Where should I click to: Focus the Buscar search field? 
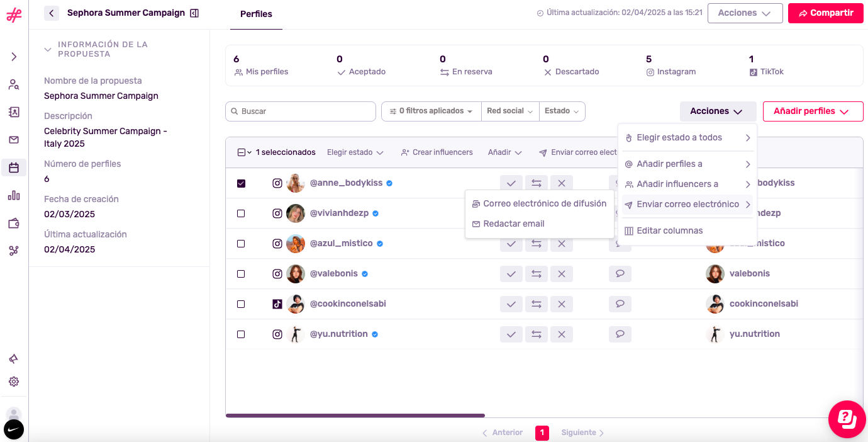pos(301,111)
